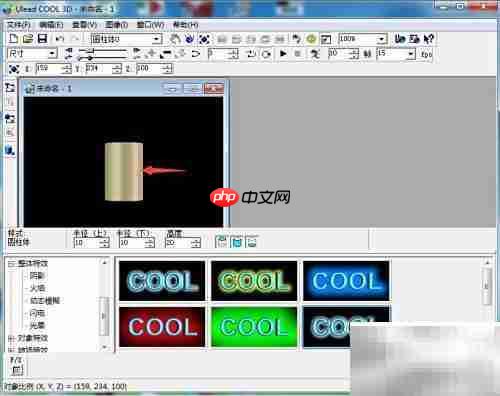Image resolution: width=500 pixels, height=396 pixels.
Task: Open the 尺寸 property dropdown
Action: pos(32,53)
